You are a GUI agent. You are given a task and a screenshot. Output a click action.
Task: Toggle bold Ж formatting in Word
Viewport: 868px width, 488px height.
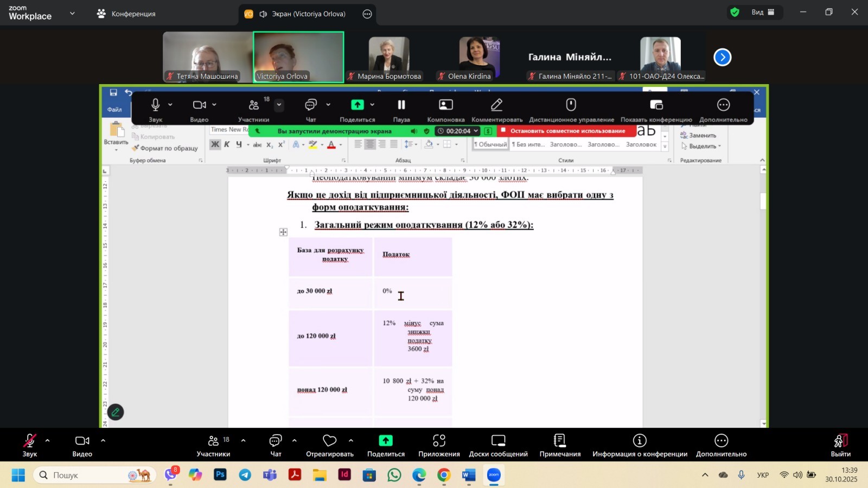click(x=215, y=144)
